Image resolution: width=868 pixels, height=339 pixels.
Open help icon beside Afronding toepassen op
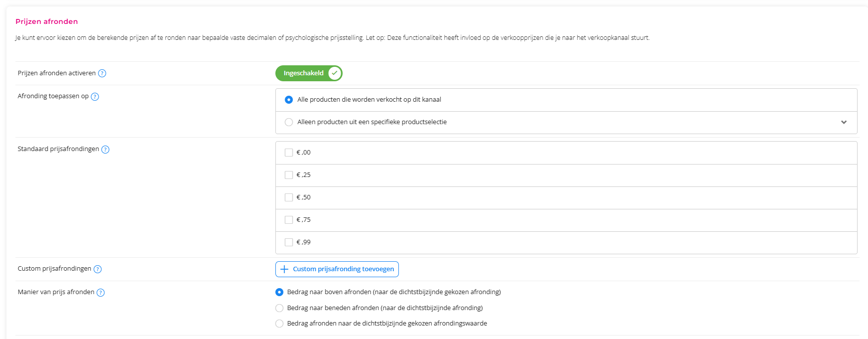pos(95,97)
